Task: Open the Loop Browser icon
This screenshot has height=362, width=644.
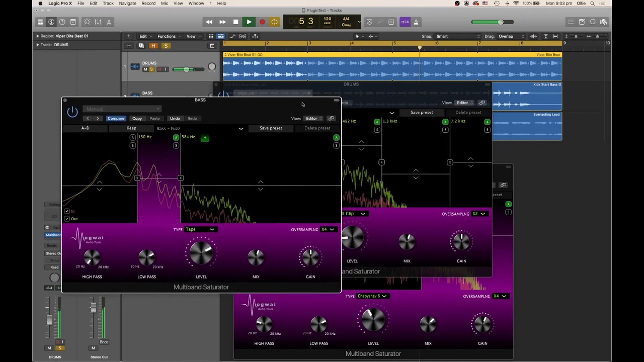Action: (x=593, y=22)
